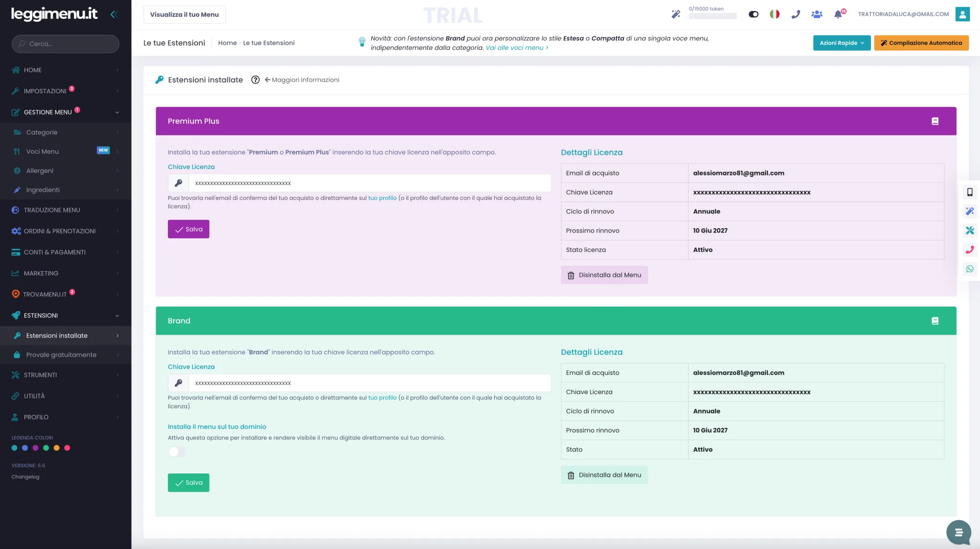Click the lightbulb news icon in the header
Viewport: 980px width, 549px height.
(362, 42)
